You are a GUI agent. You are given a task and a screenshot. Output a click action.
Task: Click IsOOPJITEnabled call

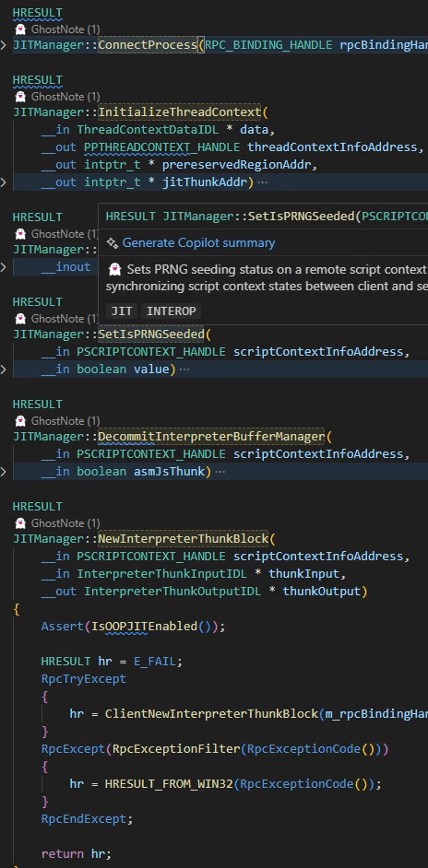(x=144, y=626)
